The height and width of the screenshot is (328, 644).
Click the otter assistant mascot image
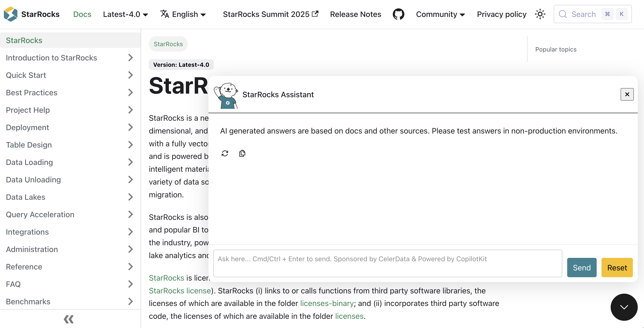[226, 96]
